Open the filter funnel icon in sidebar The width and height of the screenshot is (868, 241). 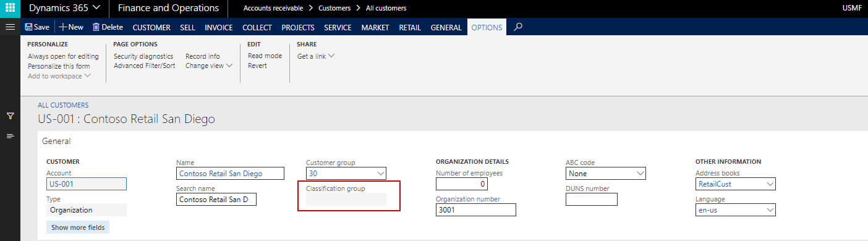(x=10, y=116)
